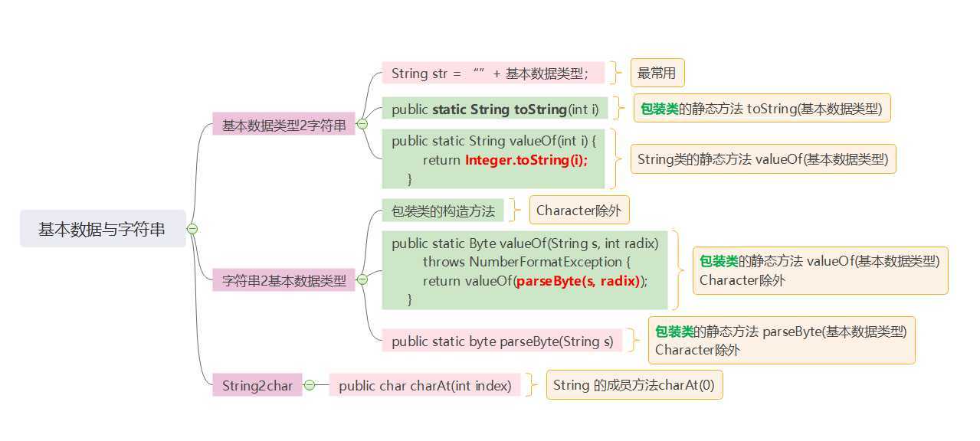Collapse the root node 基本数据与字符串
980x441 pixels.
(x=192, y=229)
